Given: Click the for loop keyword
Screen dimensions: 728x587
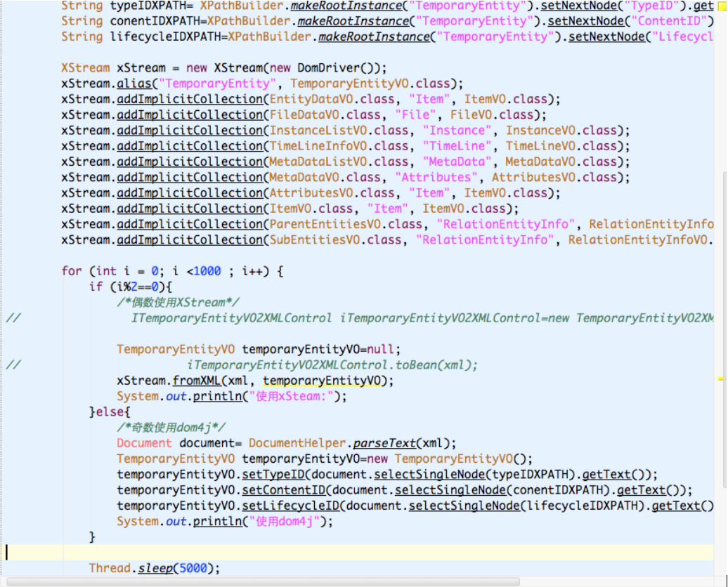Looking at the screenshot, I should point(71,271).
